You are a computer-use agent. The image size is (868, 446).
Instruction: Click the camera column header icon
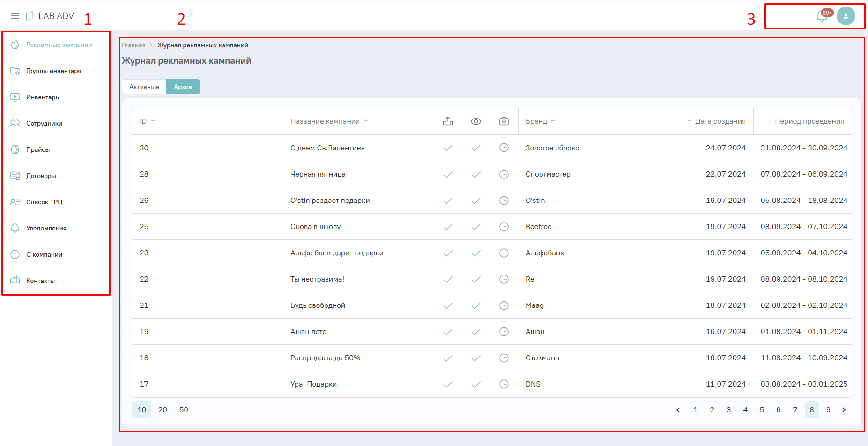[x=504, y=121]
